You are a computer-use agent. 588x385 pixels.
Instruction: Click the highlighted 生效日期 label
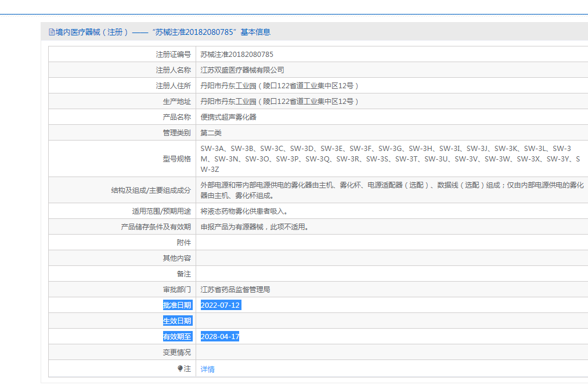tap(176, 320)
